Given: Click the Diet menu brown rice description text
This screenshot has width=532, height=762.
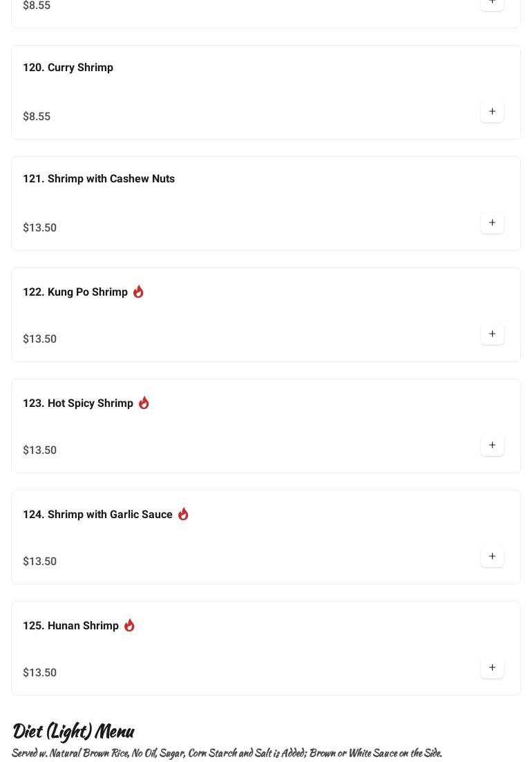Looking at the screenshot, I should pyautogui.click(x=227, y=753).
